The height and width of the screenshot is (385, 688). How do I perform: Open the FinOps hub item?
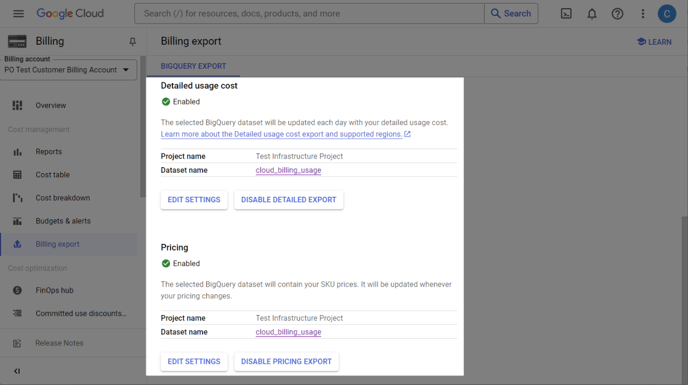(x=54, y=290)
